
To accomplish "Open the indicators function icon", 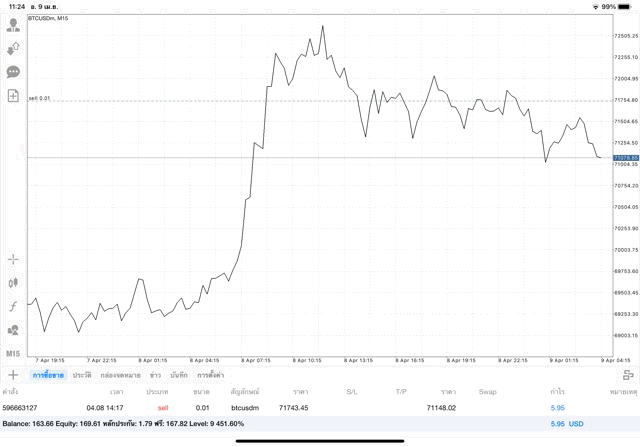I will [x=13, y=306].
